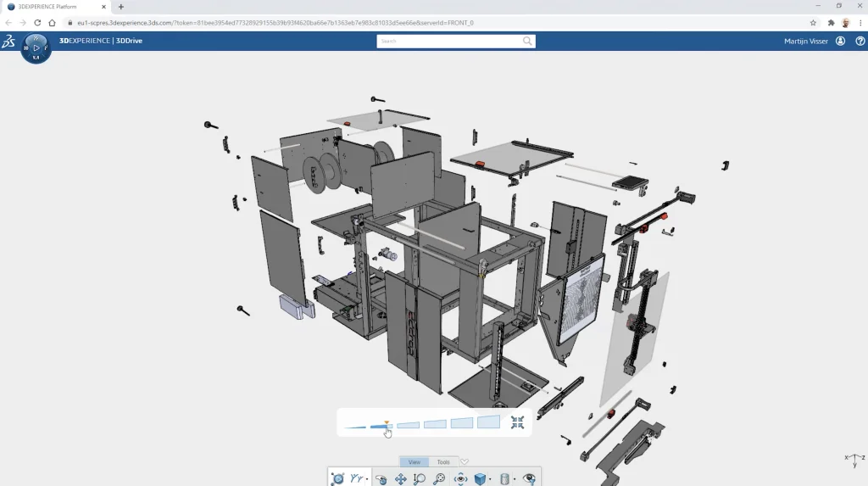Click the browser forward arrow
This screenshot has height=486, width=868.
click(23, 23)
